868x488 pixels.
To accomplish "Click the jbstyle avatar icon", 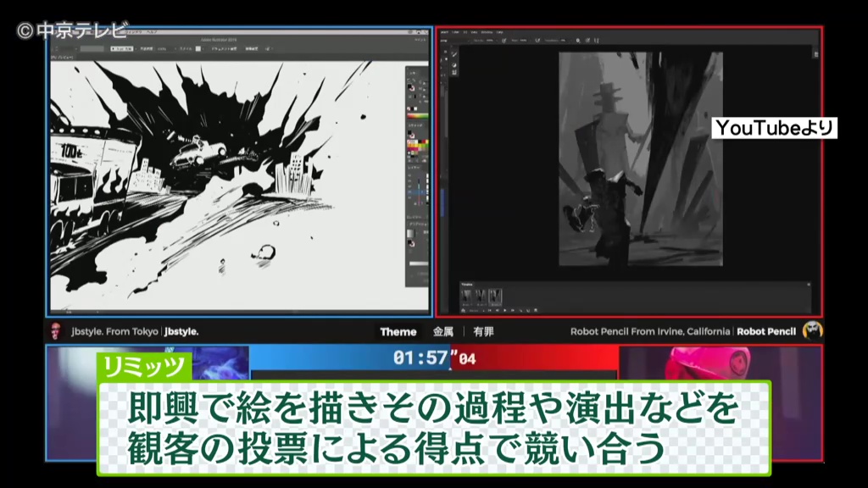I will click(x=56, y=331).
